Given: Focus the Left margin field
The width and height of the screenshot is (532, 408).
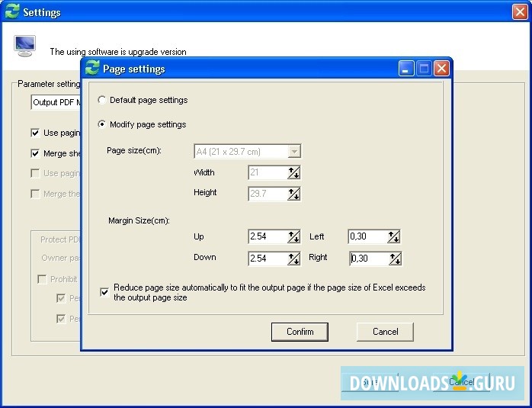Looking at the screenshot, I should click(x=368, y=236).
